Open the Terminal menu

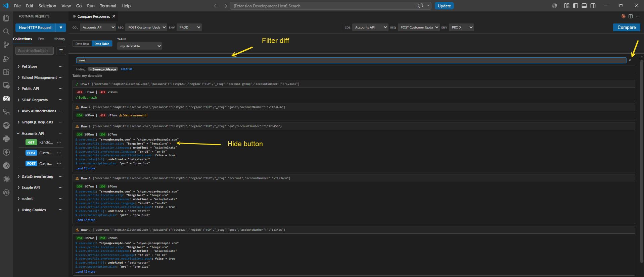[x=108, y=6]
